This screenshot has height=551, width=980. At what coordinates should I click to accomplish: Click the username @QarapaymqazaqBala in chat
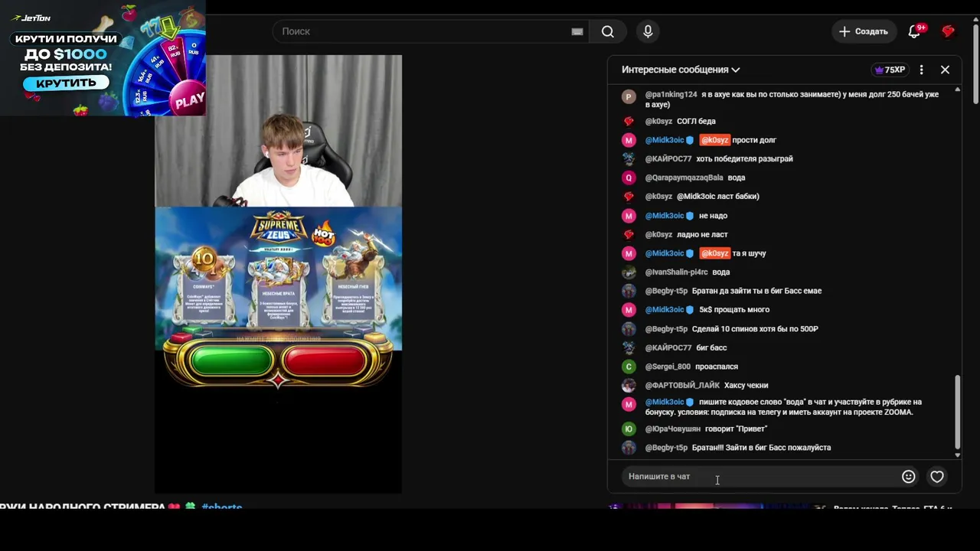click(684, 178)
